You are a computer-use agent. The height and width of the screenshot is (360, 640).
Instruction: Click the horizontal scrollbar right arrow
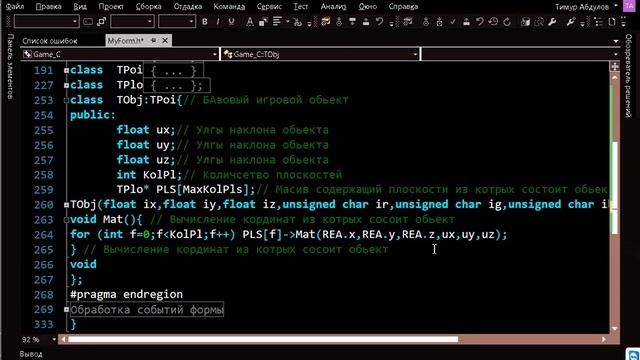pos(604,339)
